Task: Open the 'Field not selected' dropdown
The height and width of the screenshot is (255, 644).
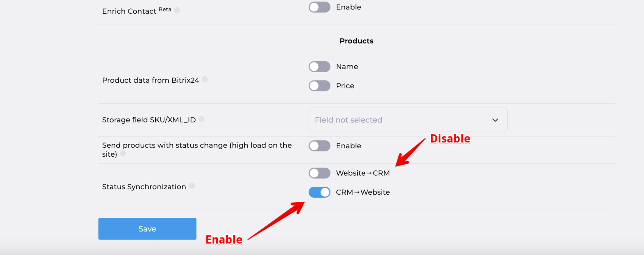Action: pyautogui.click(x=402, y=120)
